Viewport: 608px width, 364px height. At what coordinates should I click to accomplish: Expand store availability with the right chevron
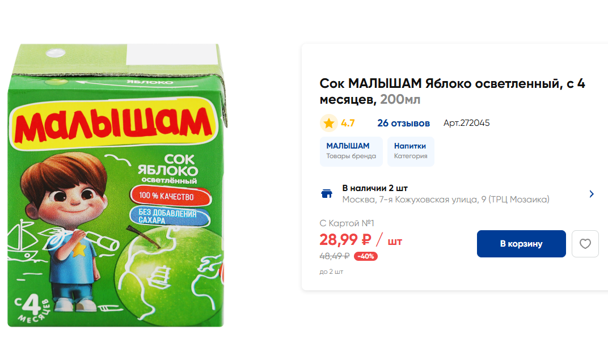point(592,194)
